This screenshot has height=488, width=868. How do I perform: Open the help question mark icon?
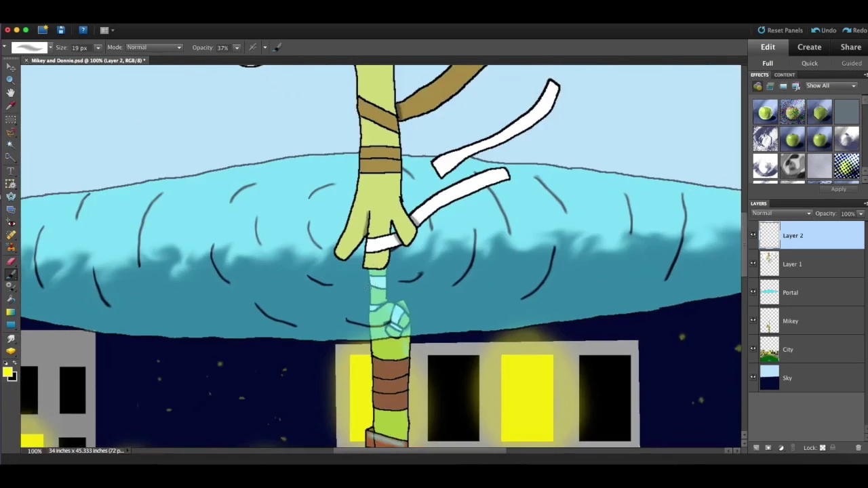83,30
